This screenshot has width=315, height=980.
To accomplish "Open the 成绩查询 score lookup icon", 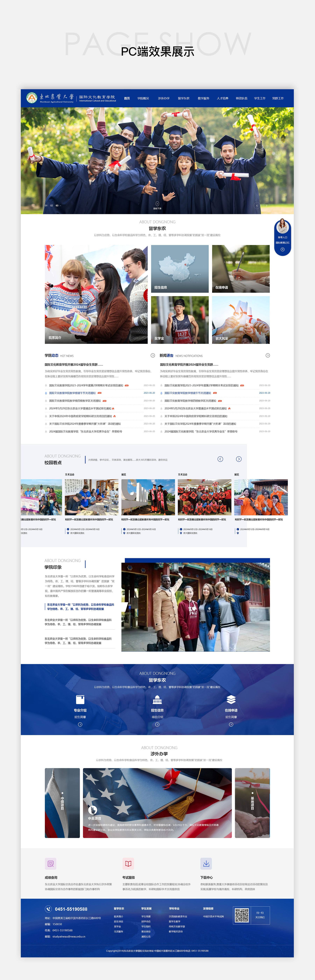I will pyautogui.click(x=51, y=863).
